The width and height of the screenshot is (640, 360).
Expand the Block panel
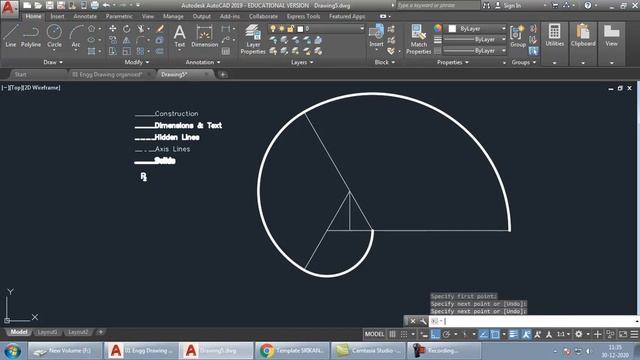pyautogui.click(x=384, y=62)
